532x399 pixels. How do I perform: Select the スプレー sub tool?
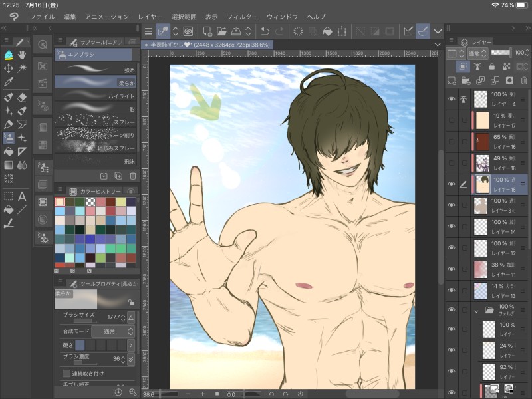(95, 121)
